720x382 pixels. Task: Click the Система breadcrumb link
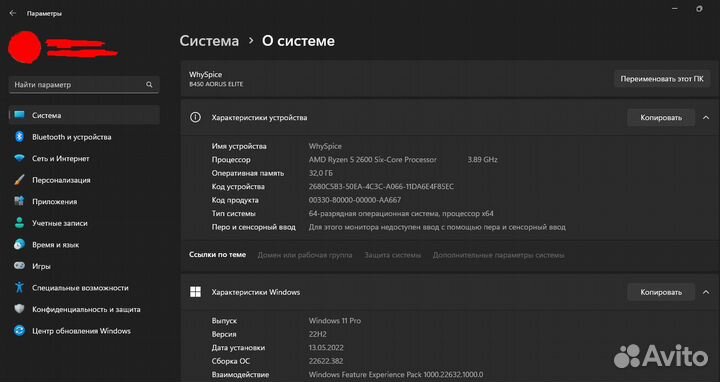pyautogui.click(x=209, y=41)
